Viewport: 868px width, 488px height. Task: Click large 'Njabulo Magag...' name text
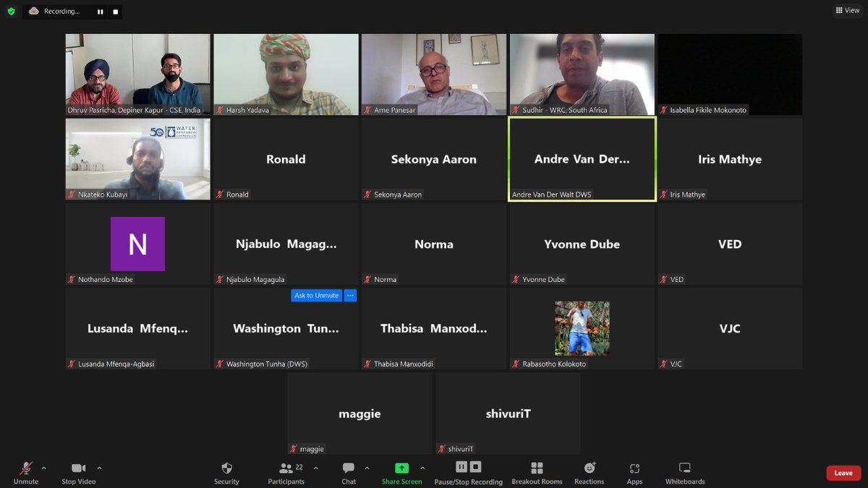click(286, 244)
